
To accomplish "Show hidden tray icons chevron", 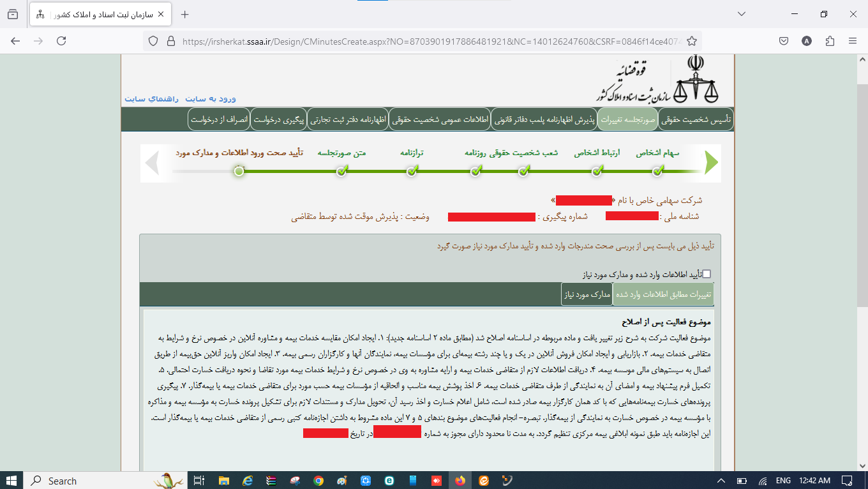I will (x=721, y=481).
